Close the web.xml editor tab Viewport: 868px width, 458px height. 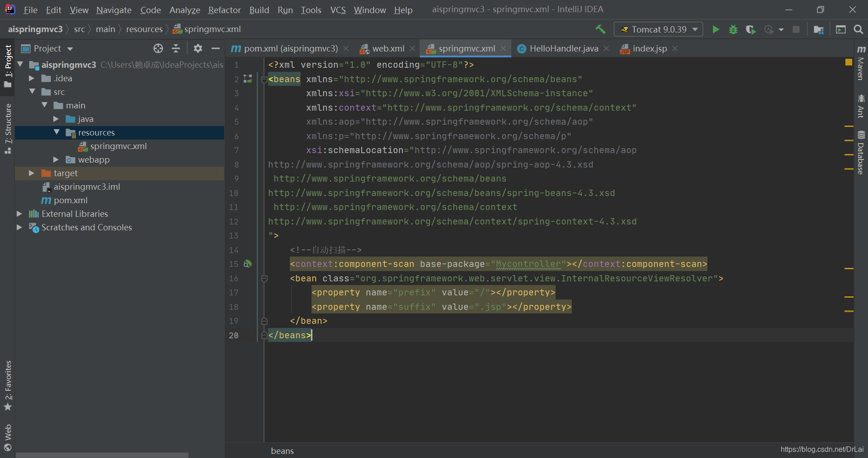pos(412,48)
